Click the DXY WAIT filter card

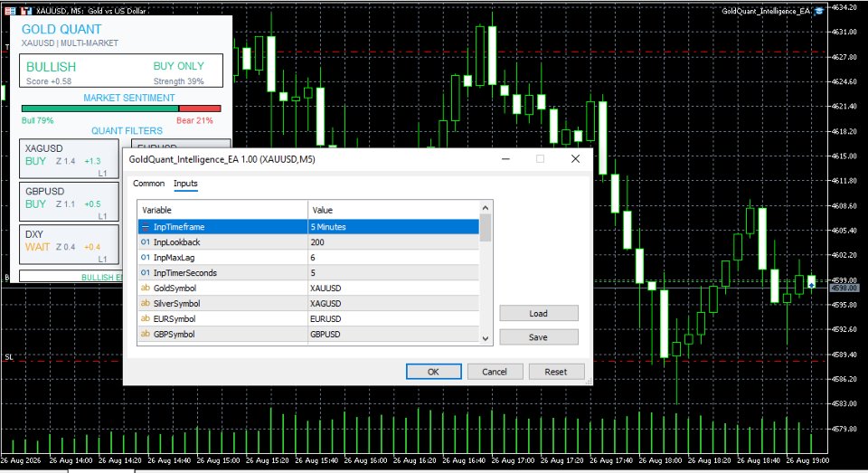pos(70,244)
